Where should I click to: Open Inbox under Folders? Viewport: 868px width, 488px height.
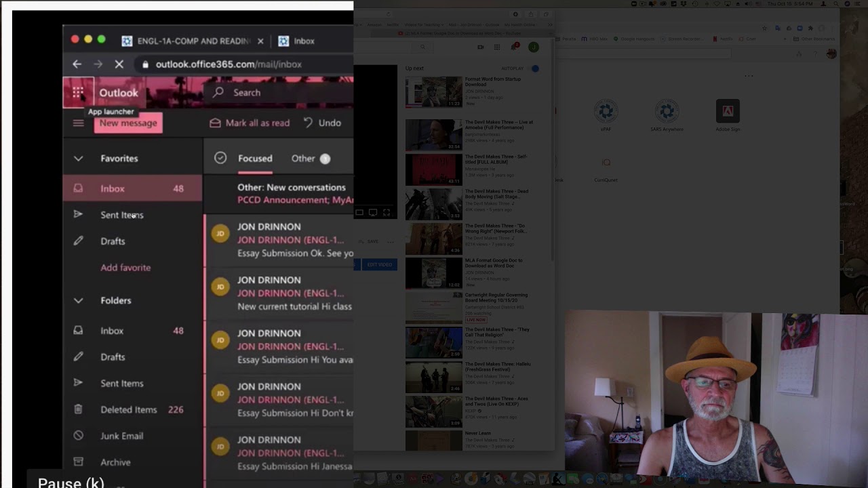(x=133, y=331)
